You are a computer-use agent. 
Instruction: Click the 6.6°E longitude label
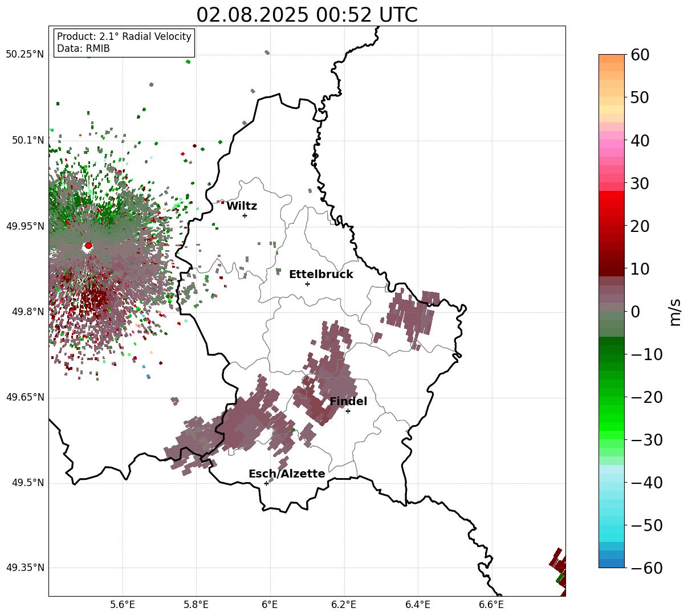click(491, 605)
